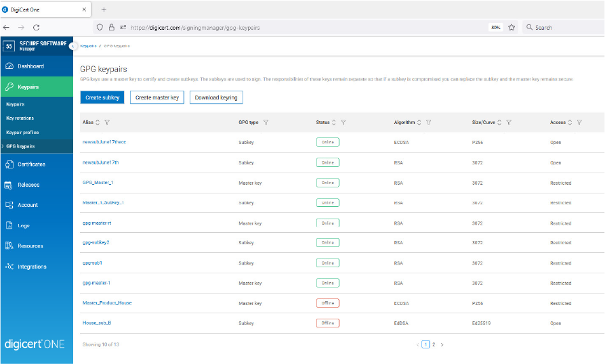Sort by Algorithm column arrows
Screen dimensions: 605x364
[419, 122]
